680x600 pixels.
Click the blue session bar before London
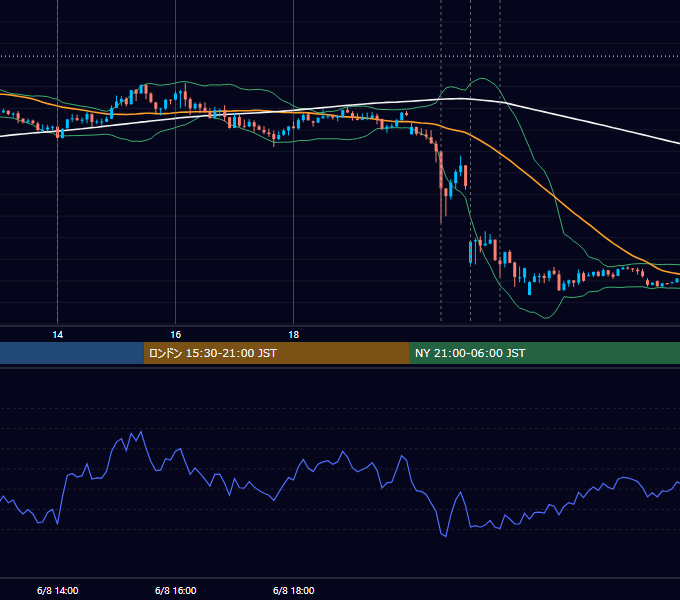click(72, 353)
